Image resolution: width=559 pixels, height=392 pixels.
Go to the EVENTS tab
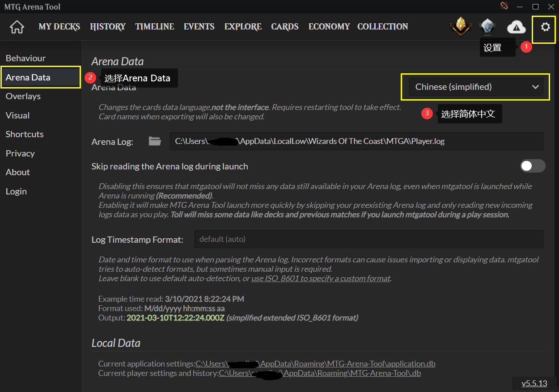pyautogui.click(x=199, y=27)
